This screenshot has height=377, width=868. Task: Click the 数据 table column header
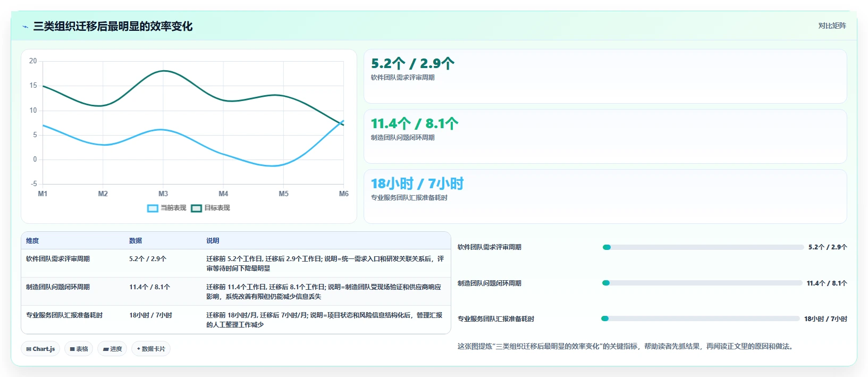click(136, 241)
